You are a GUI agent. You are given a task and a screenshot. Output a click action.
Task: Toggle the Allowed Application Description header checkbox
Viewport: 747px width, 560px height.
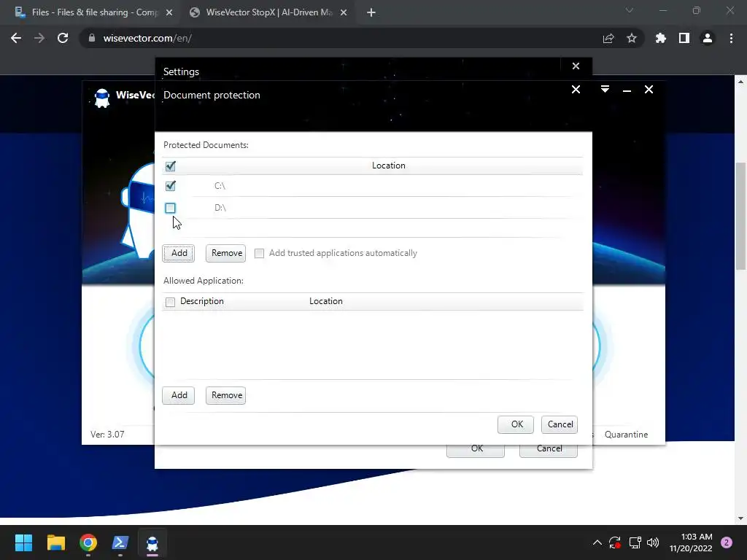170,302
